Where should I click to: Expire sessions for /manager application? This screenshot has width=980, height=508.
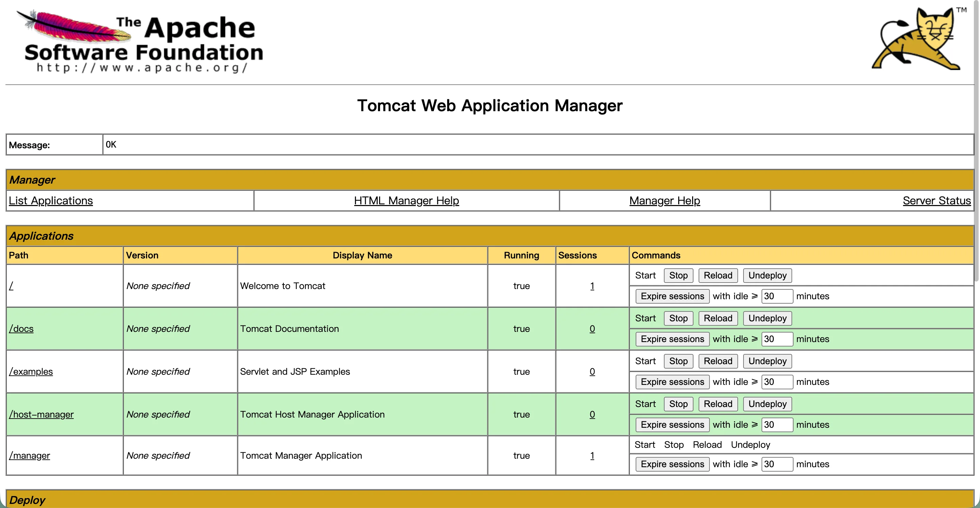(672, 464)
